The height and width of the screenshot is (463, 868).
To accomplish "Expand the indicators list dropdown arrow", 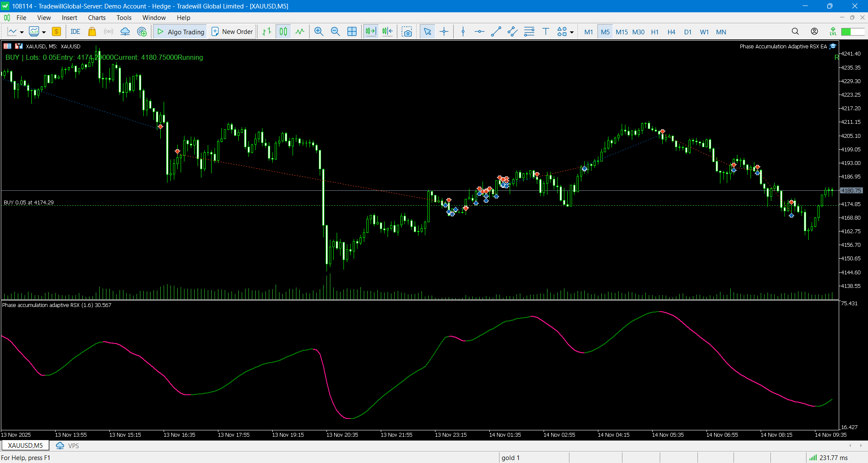I will point(44,32).
